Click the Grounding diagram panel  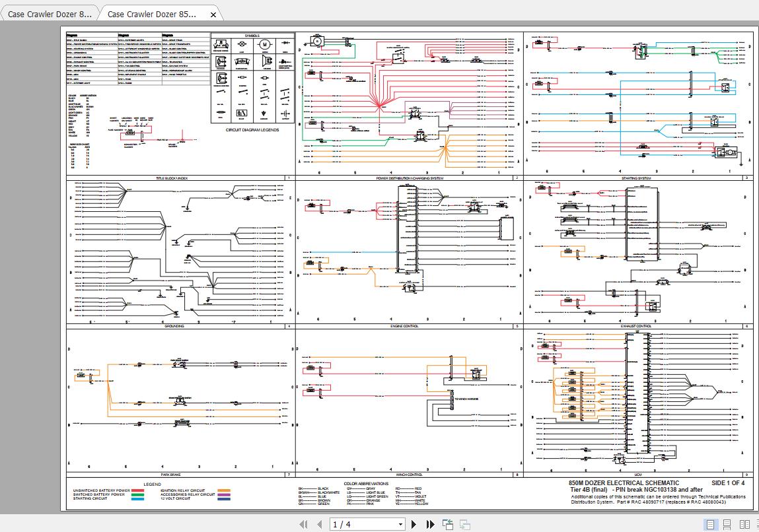(x=179, y=251)
